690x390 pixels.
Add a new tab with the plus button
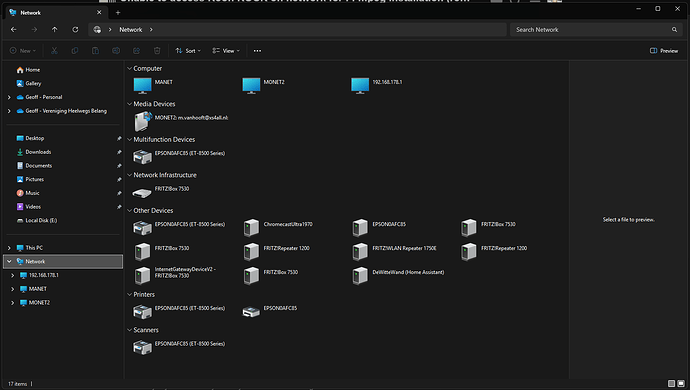point(117,13)
